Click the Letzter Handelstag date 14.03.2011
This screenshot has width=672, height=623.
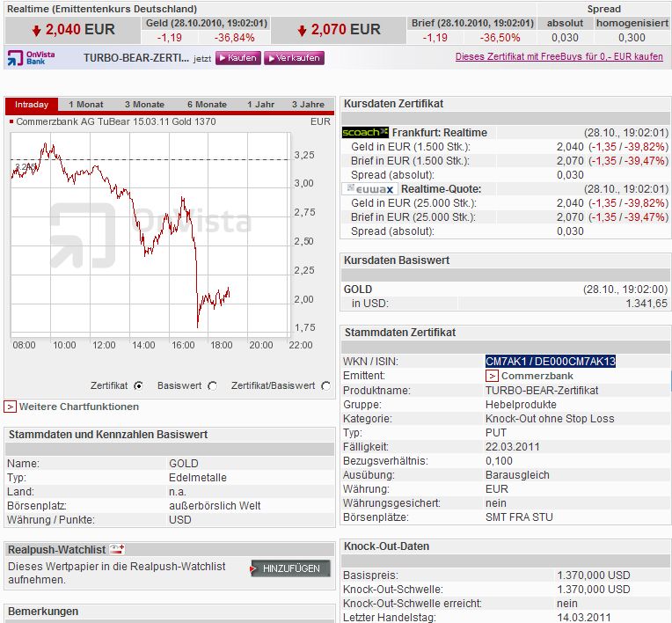[x=584, y=618]
